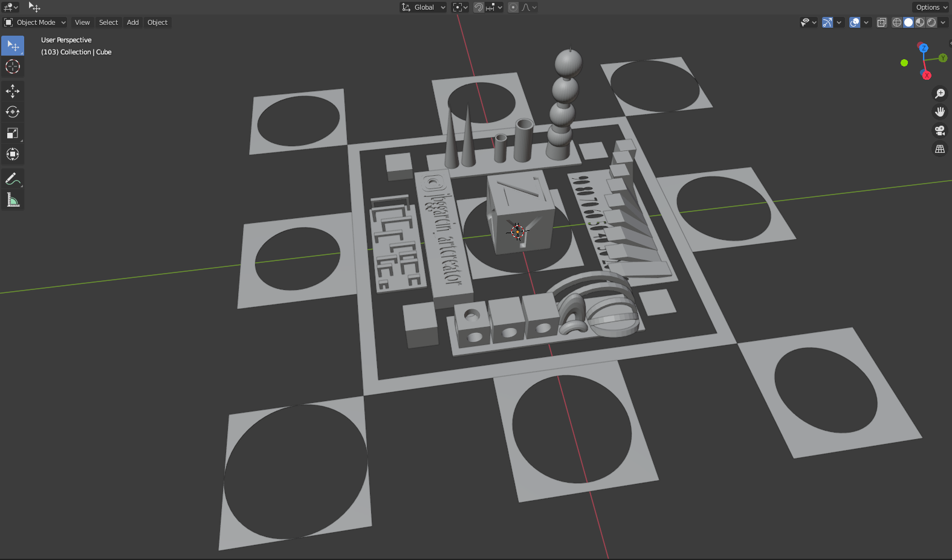Open the gizmo settings dropdown arrow
The image size is (952, 560).
pos(839,22)
